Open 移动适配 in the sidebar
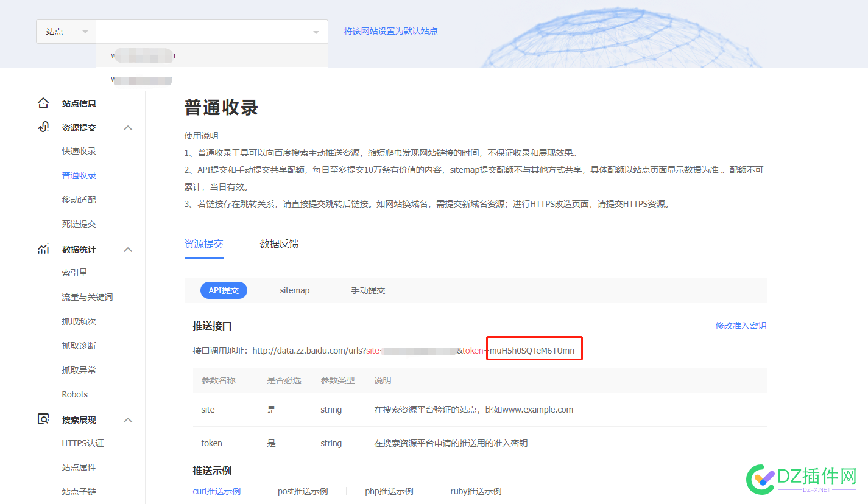The width and height of the screenshot is (868, 504). [x=79, y=200]
